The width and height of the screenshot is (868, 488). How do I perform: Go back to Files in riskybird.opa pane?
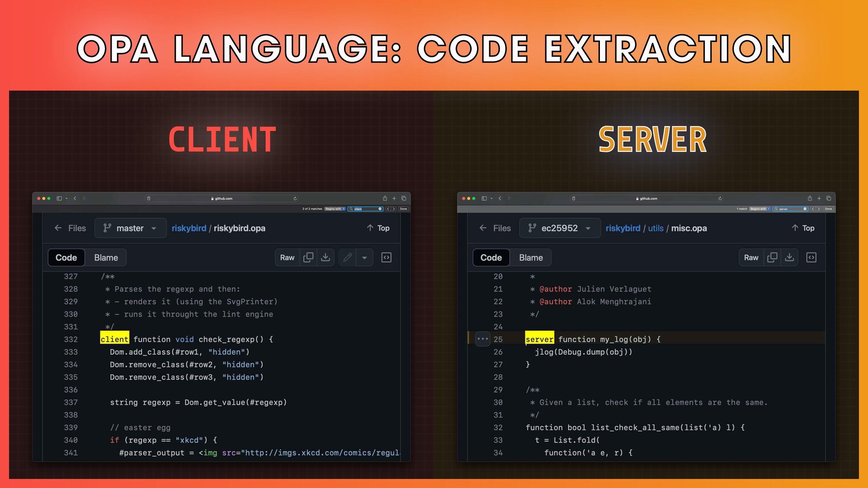(x=70, y=228)
